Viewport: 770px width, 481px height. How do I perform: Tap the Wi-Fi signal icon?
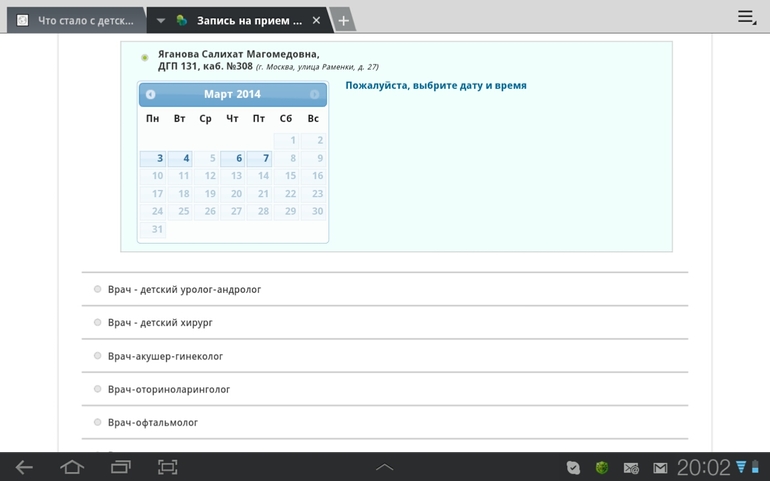[741, 467]
